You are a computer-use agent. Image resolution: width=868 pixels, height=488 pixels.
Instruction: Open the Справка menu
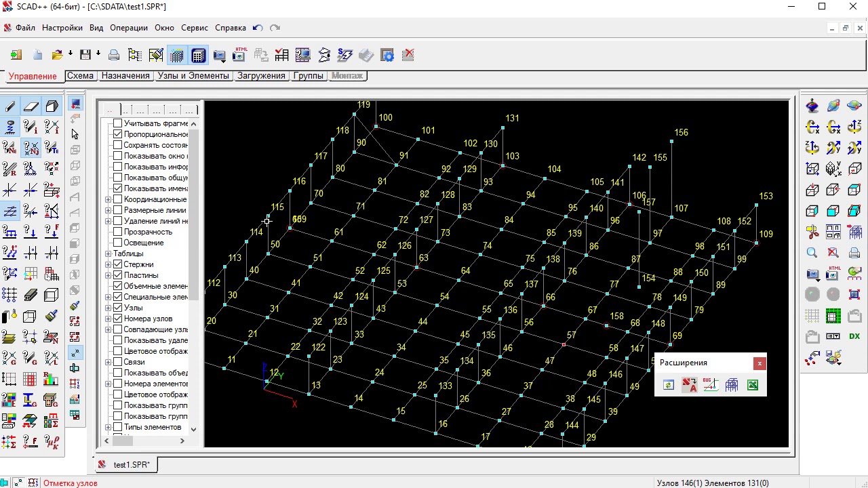231,28
